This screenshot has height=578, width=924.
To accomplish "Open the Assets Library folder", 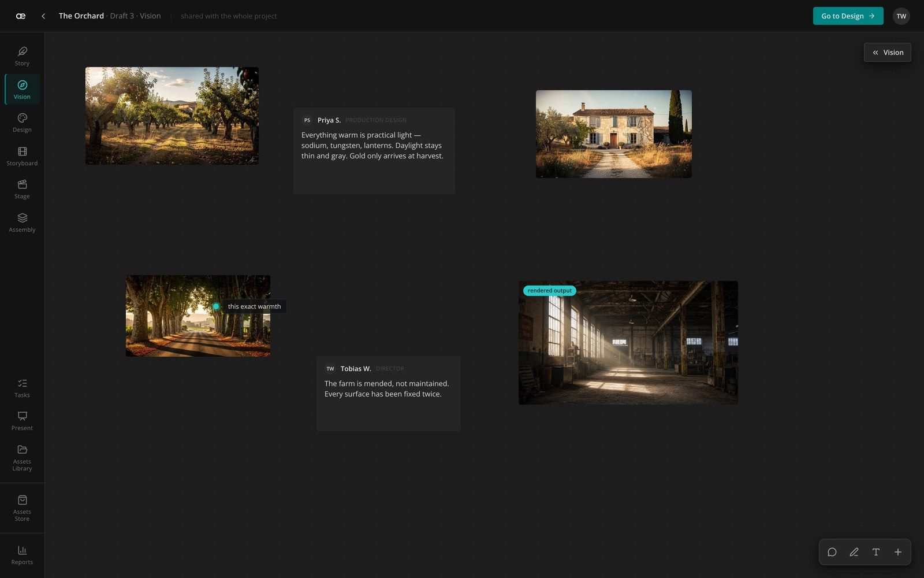I will click(x=22, y=457).
